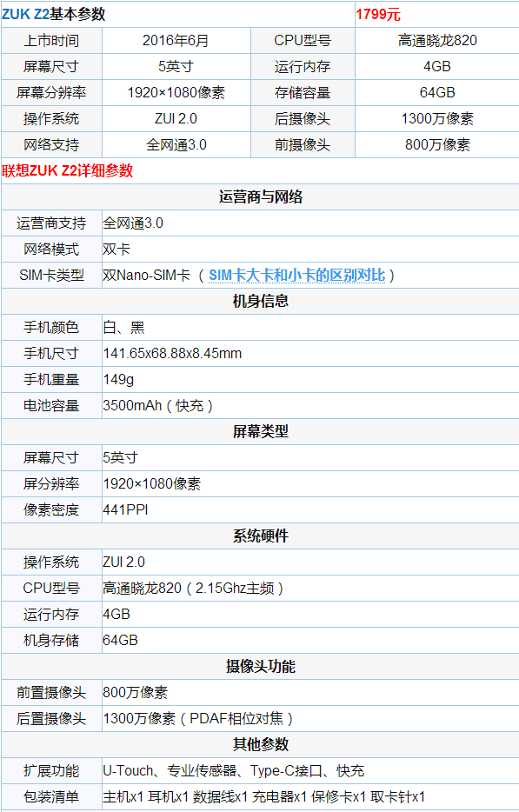Open the SIM卡大卡和小卡的区别对比 link
The image size is (519, 812).
(x=296, y=275)
